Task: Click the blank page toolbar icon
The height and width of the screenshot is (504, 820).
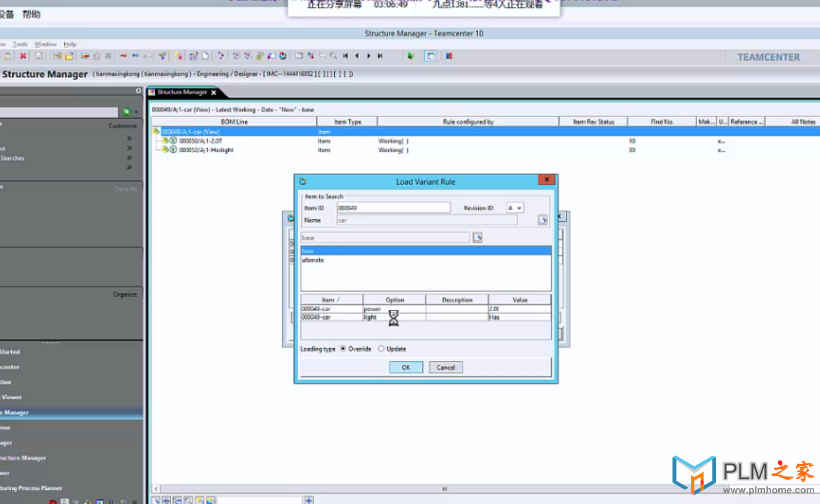Action: (x=205, y=56)
